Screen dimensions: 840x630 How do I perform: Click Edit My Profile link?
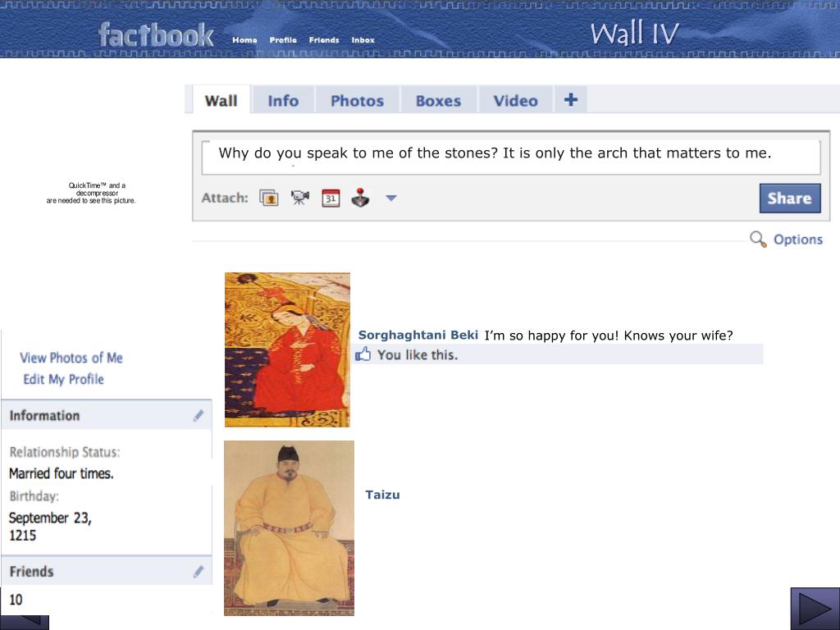pos(63,379)
